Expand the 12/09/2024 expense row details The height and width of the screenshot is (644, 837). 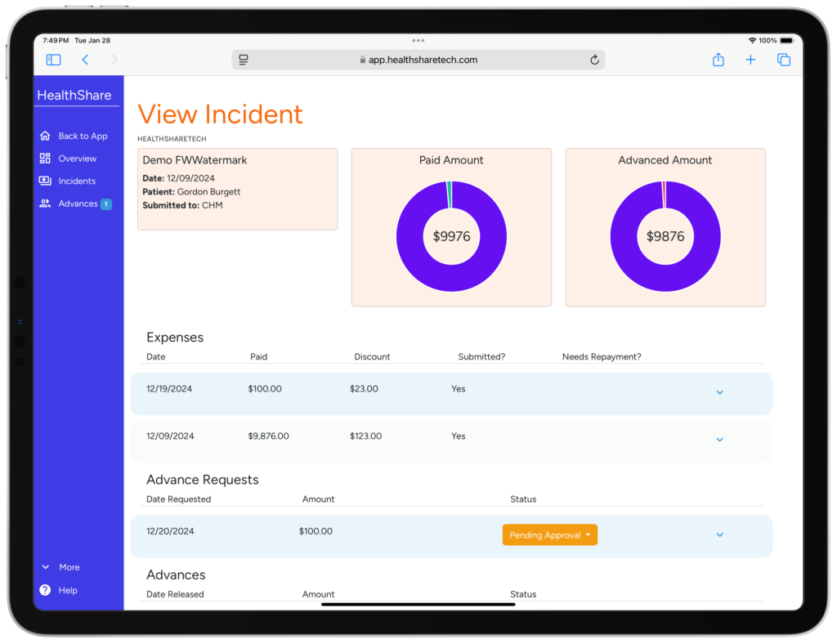(719, 439)
